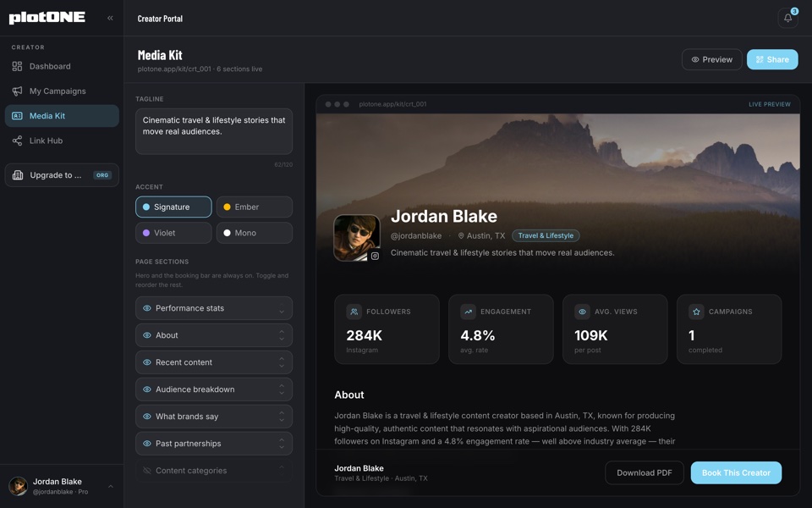This screenshot has width=812, height=508.
Task: Move the About section down
Action: pos(282,339)
